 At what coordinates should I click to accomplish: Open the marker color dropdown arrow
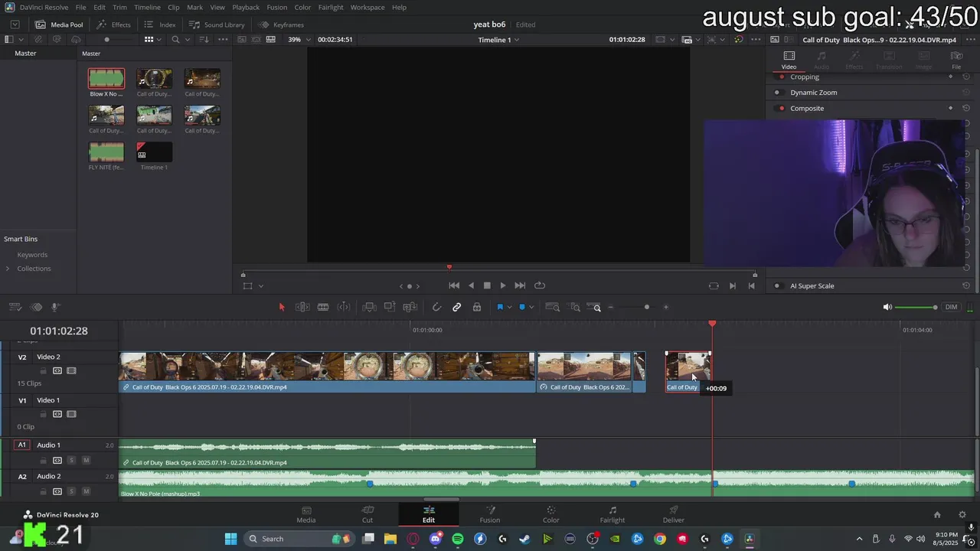(x=531, y=308)
